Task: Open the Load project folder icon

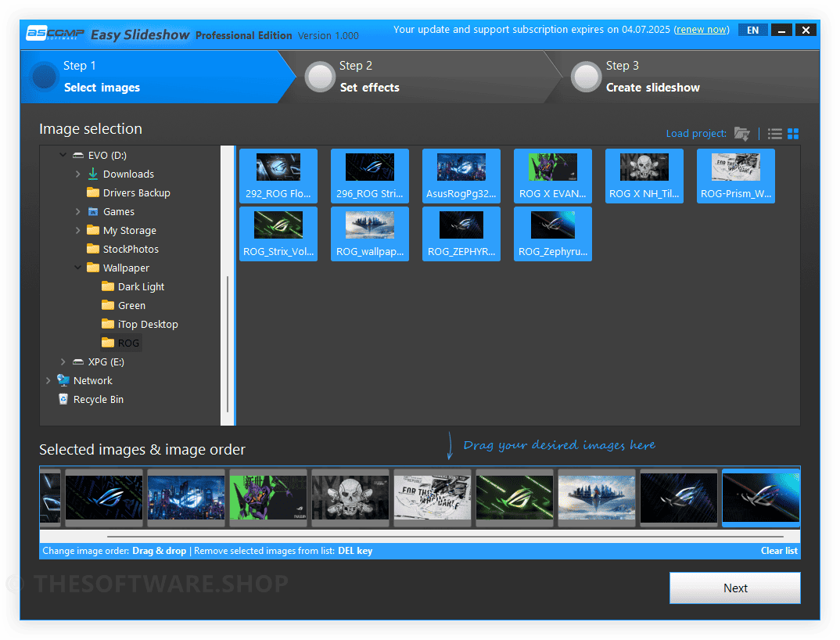Action: (x=741, y=134)
